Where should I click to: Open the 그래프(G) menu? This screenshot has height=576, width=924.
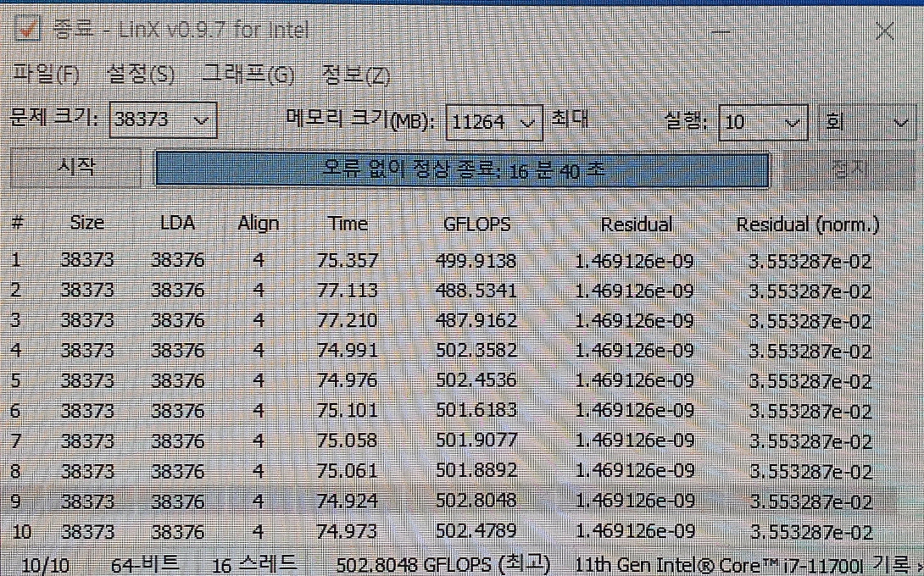pyautogui.click(x=248, y=75)
